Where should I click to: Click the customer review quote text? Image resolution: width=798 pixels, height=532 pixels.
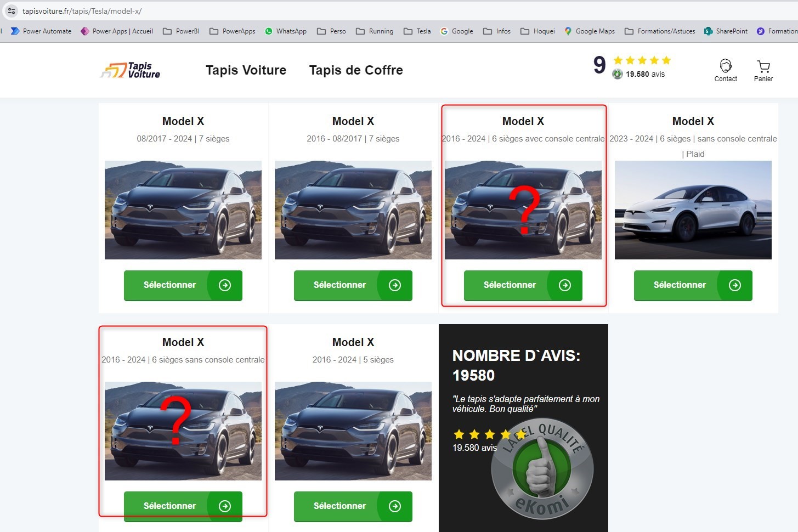[526, 404]
